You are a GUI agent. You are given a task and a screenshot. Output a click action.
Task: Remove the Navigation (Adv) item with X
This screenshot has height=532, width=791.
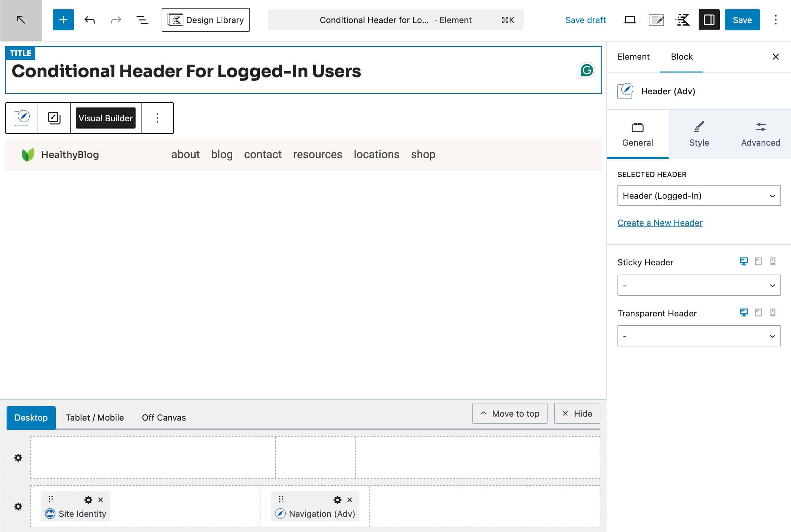350,499
